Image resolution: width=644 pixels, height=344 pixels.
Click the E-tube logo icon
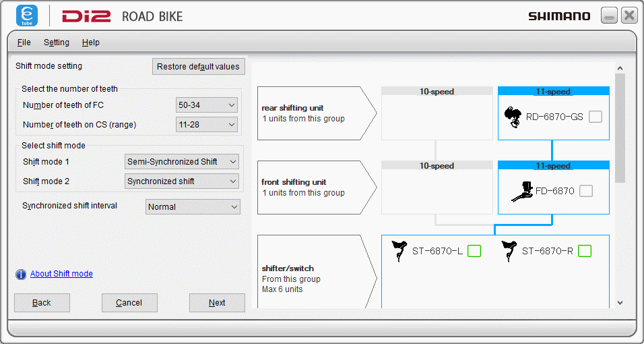click(27, 16)
